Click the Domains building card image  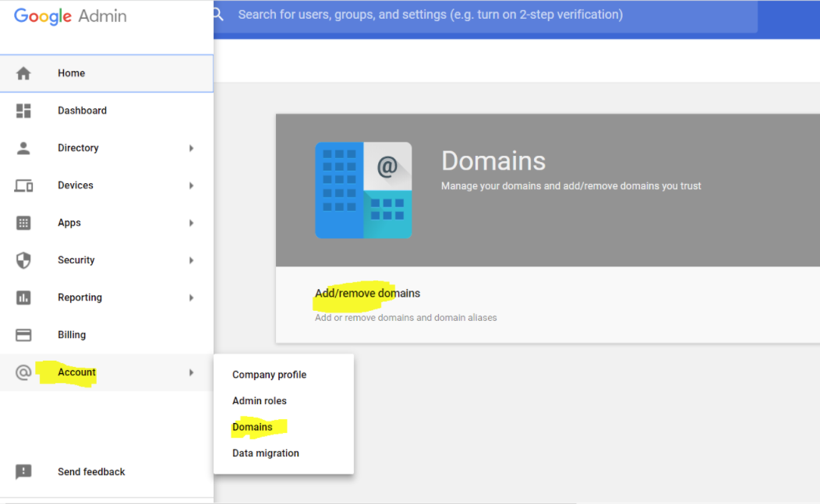tap(363, 190)
